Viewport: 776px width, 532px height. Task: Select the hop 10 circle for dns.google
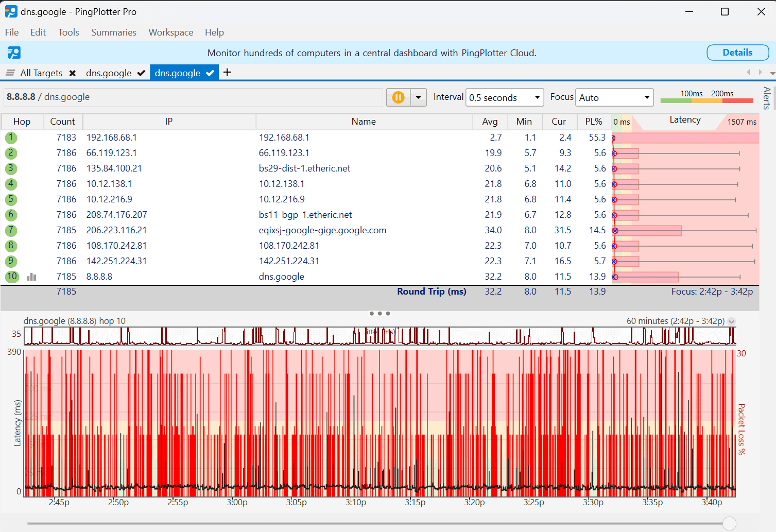coord(12,277)
